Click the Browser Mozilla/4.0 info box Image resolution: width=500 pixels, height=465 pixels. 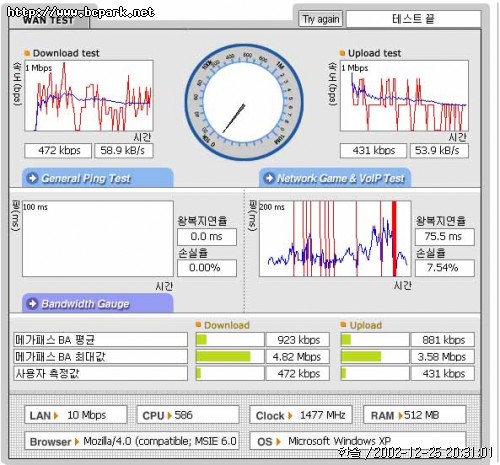pos(132,441)
